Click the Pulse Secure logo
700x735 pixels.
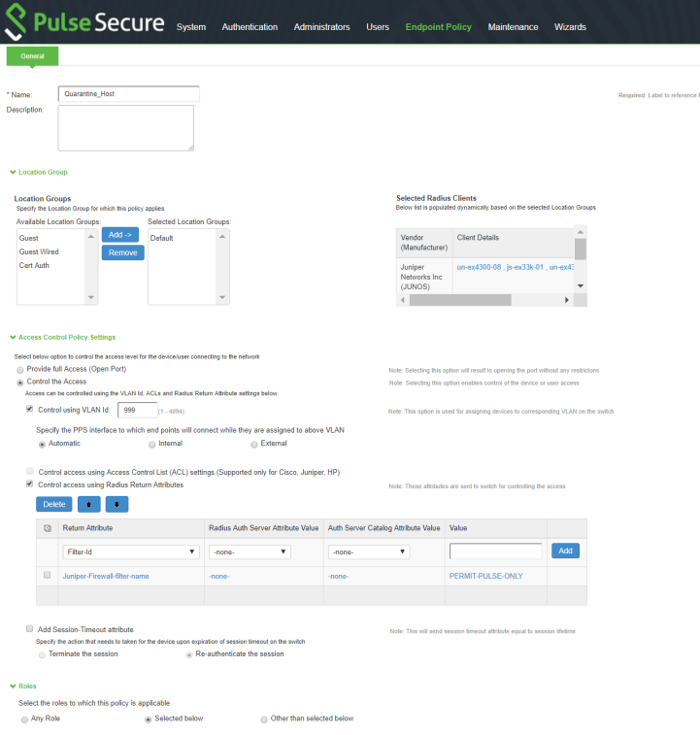84,22
